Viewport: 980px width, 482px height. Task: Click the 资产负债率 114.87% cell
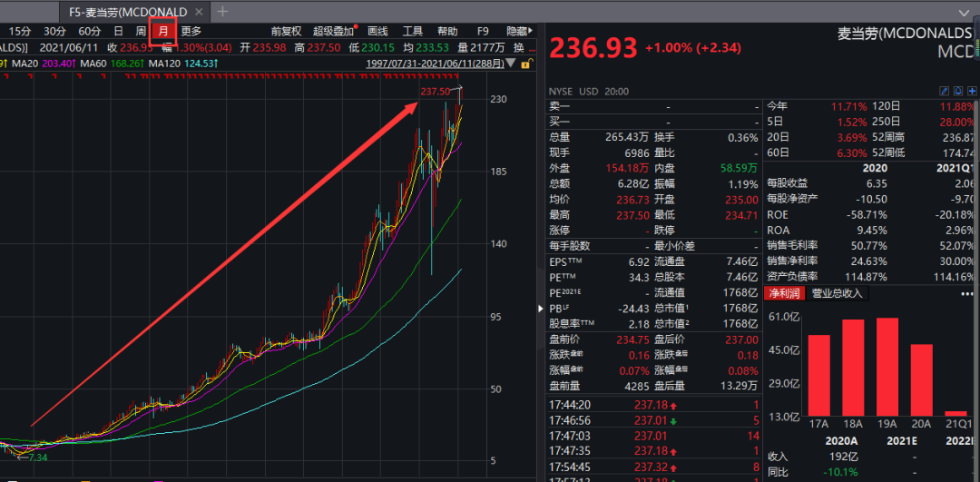coord(866,276)
